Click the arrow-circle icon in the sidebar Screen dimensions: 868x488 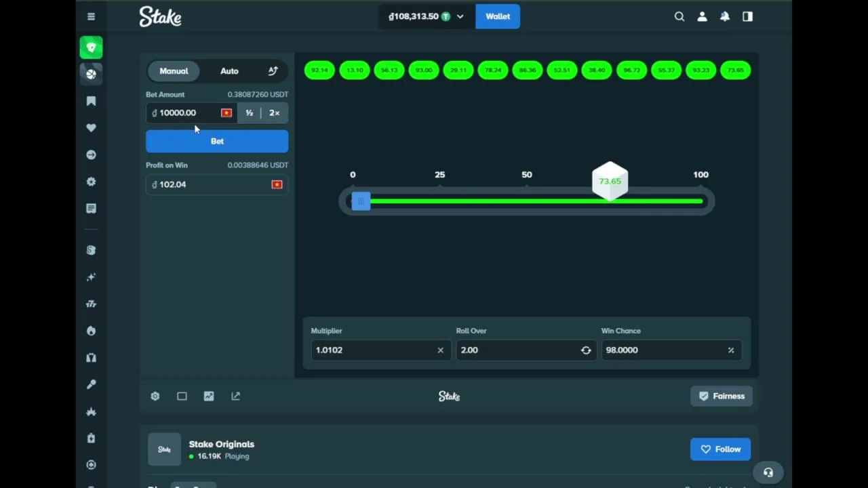coord(91,155)
